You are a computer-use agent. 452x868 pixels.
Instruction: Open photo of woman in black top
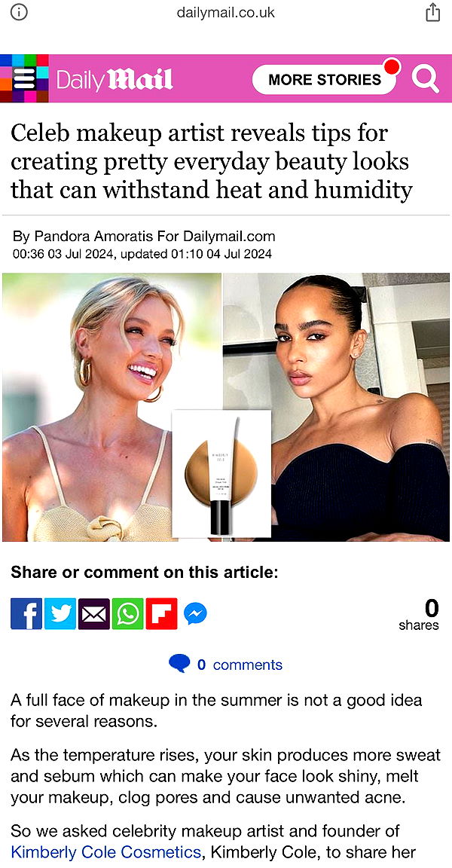coord(337,407)
